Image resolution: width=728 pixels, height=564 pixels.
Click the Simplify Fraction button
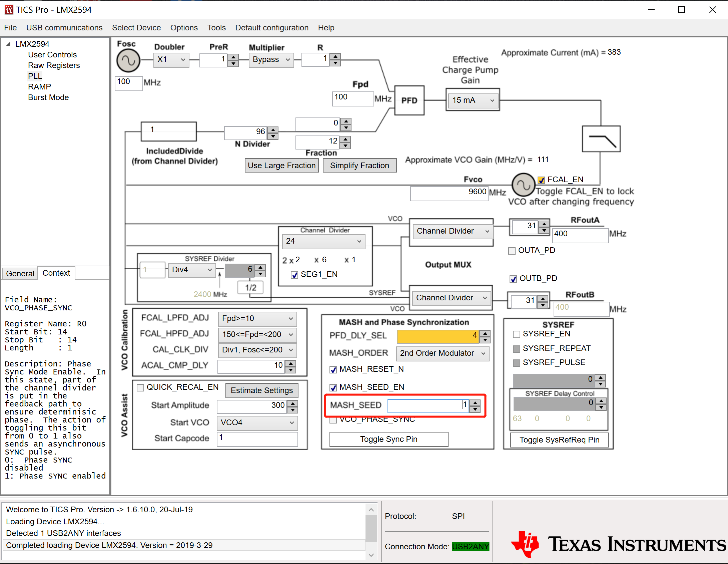pyautogui.click(x=359, y=166)
